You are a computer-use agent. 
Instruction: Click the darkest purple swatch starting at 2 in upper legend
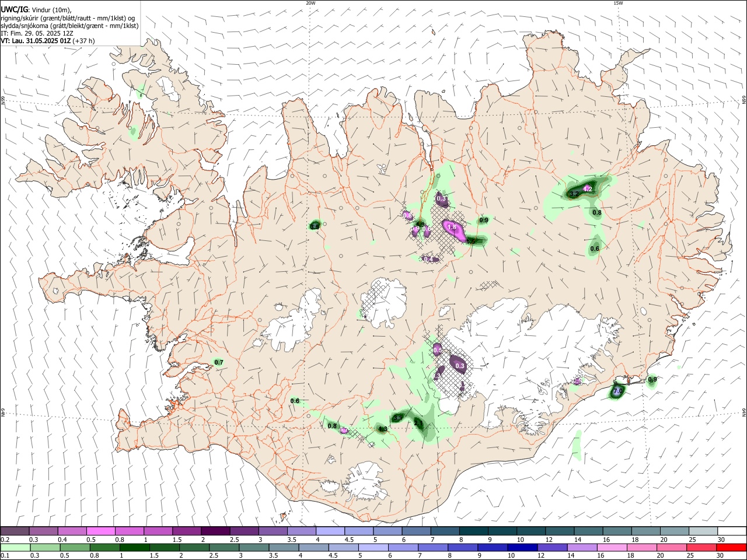[x=215, y=531]
